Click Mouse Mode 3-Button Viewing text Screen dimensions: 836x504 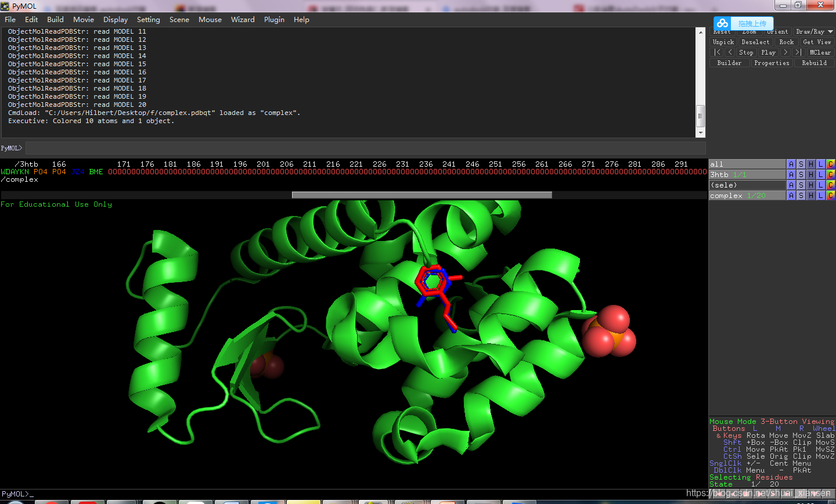pyautogui.click(x=772, y=422)
